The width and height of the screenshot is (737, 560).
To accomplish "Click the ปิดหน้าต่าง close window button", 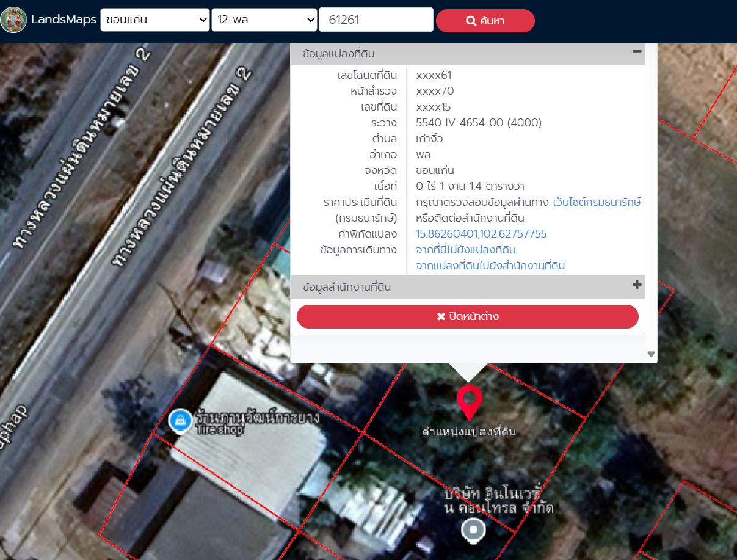I will [468, 316].
